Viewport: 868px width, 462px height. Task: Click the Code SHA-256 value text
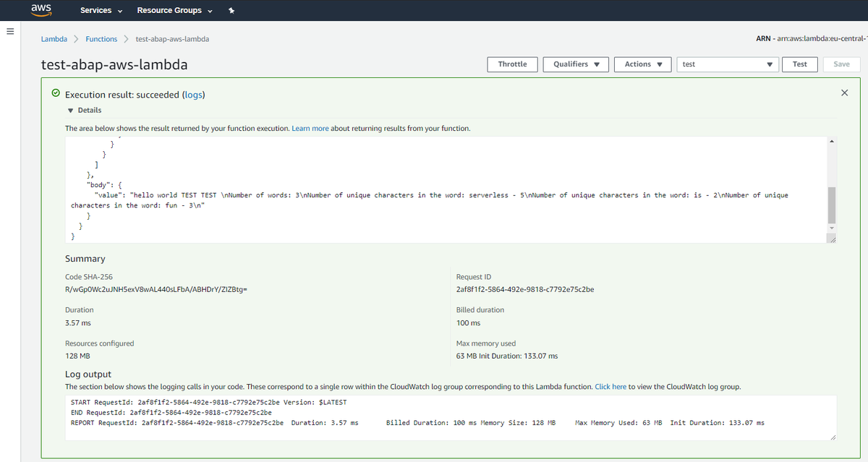(156, 290)
